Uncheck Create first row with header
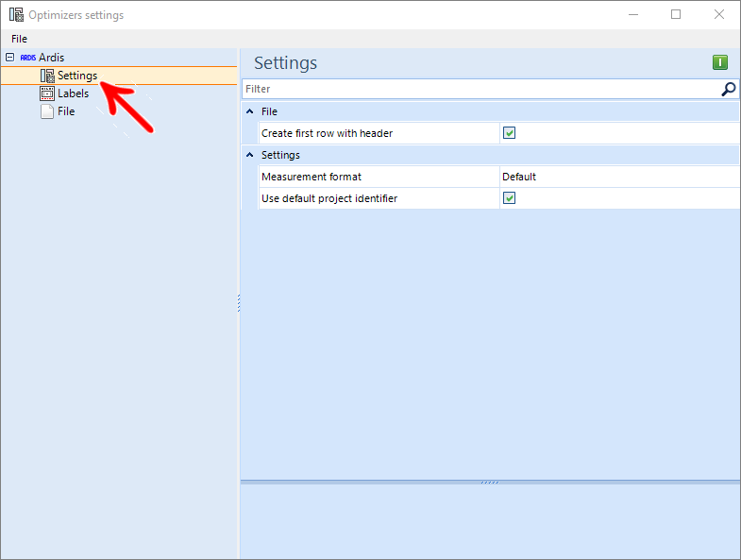 coord(509,133)
